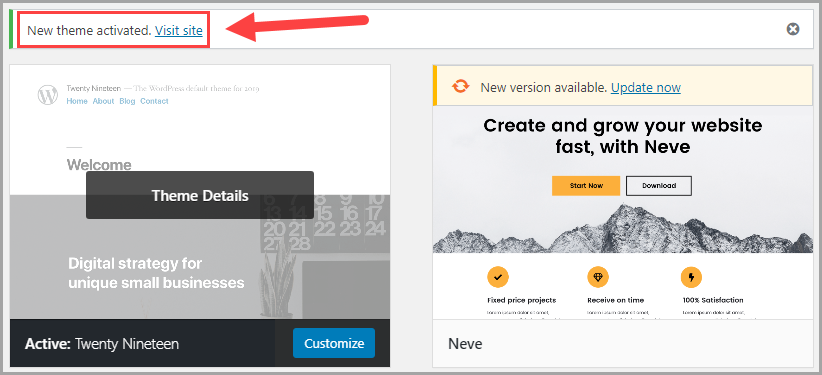This screenshot has width=822, height=375.
Task: Click Start Now in Neve preview
Action: coord(586,186)
